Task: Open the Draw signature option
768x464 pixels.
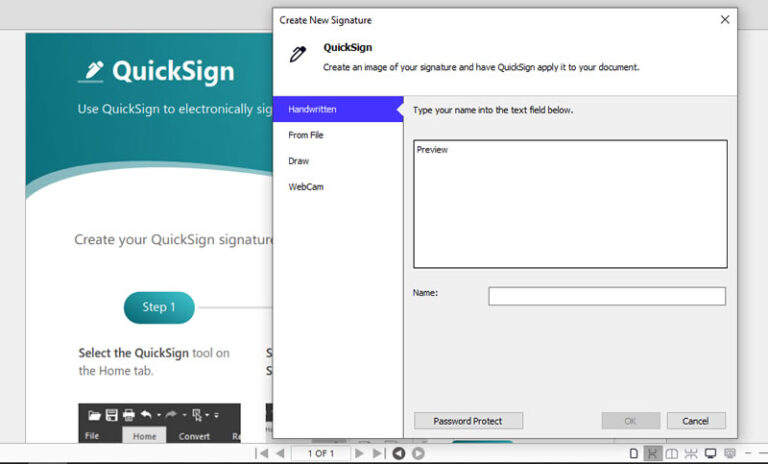Action: [298, 161]
